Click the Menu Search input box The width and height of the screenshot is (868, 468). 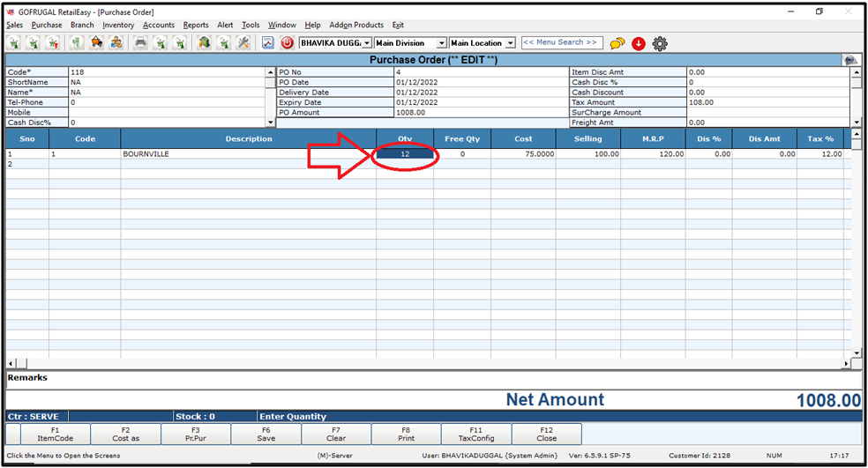coord(561,42)
